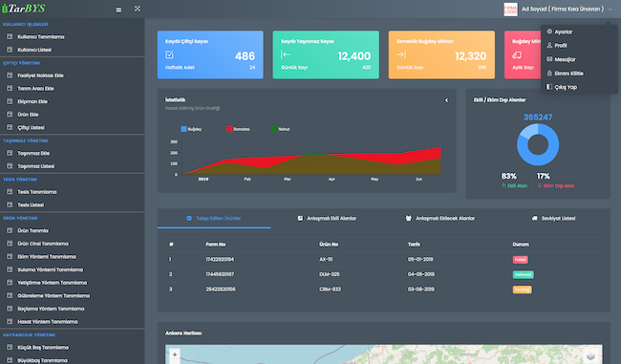Click the Ayarlar gear icon
Viewport: 621px width, 364px height.
tap(549, 32)
